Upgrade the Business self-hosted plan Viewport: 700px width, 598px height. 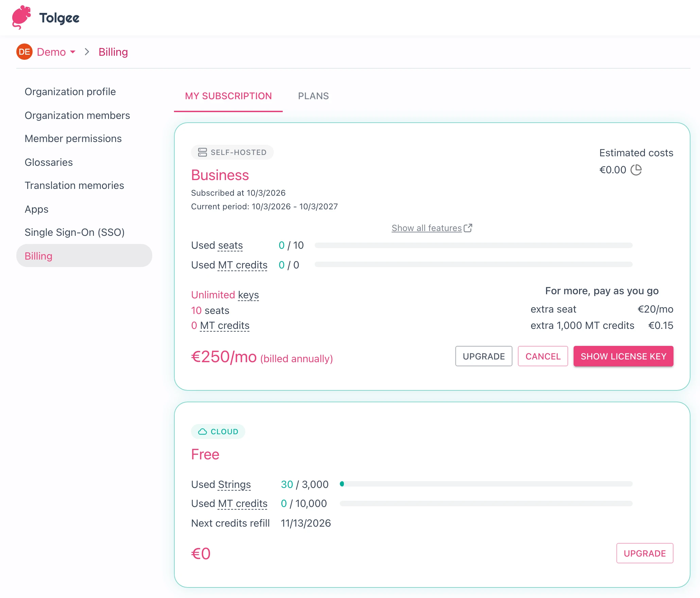(484, 356)
